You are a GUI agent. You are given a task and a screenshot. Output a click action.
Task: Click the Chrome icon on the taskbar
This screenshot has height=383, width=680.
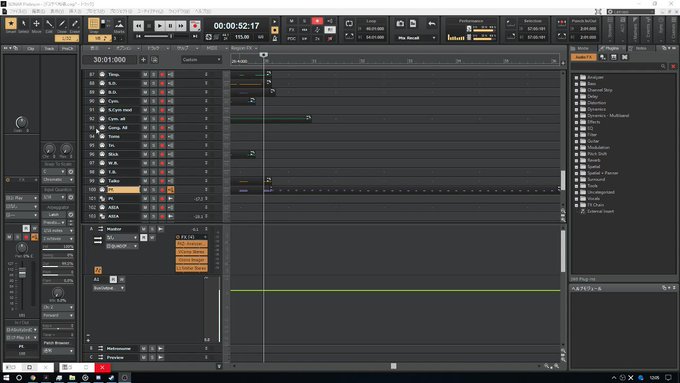(33, 378)
